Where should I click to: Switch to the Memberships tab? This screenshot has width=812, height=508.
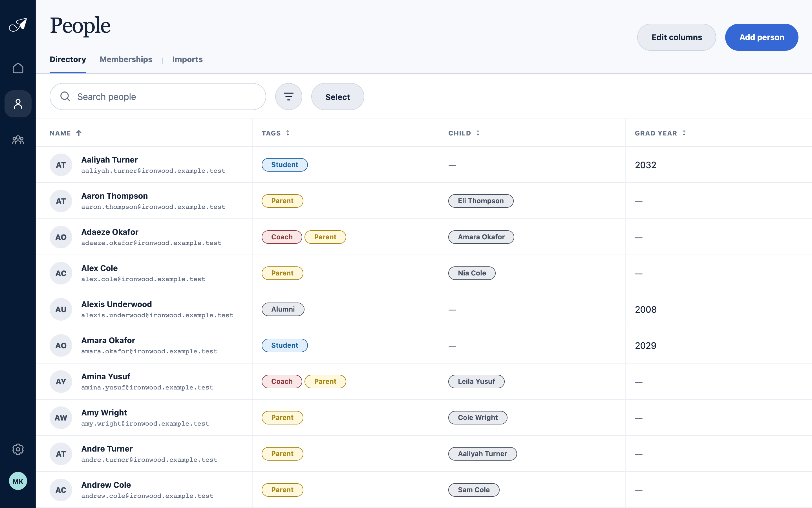click(126, 60)
